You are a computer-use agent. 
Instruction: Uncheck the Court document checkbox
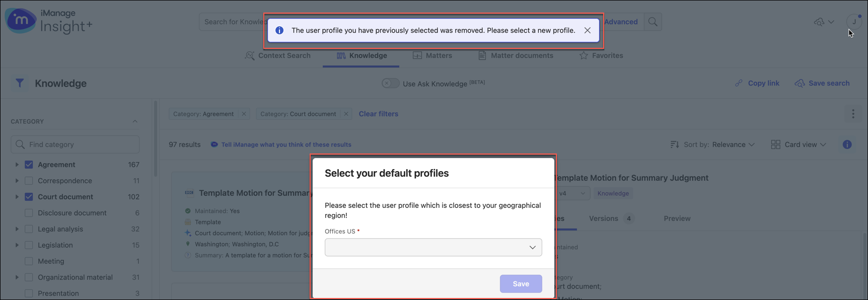click(29, 197)
